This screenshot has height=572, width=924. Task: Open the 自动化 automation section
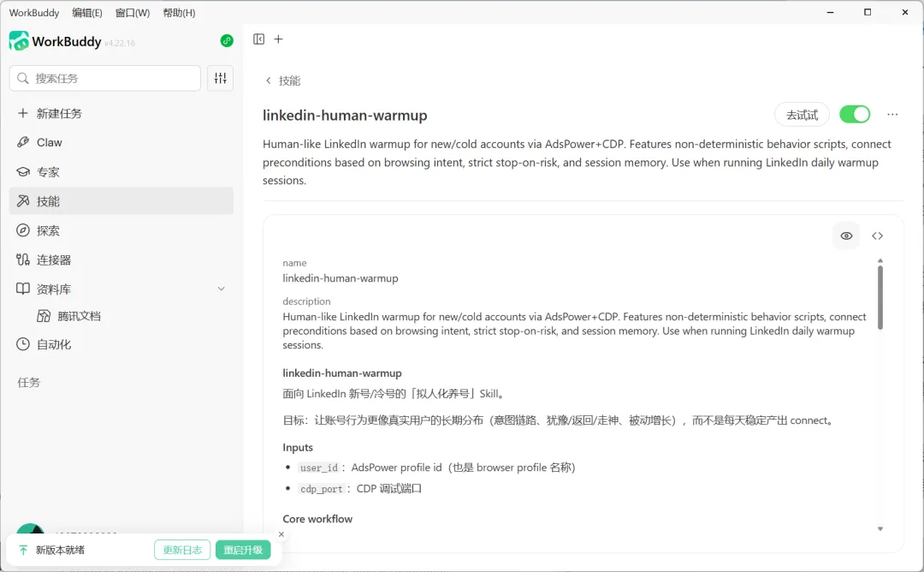point(121,344)
